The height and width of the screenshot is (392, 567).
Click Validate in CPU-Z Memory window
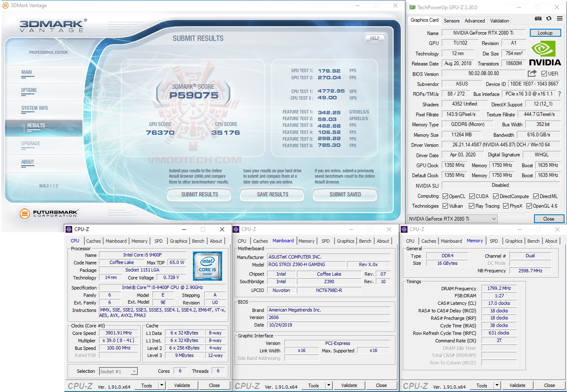click(x=517, y=385)
